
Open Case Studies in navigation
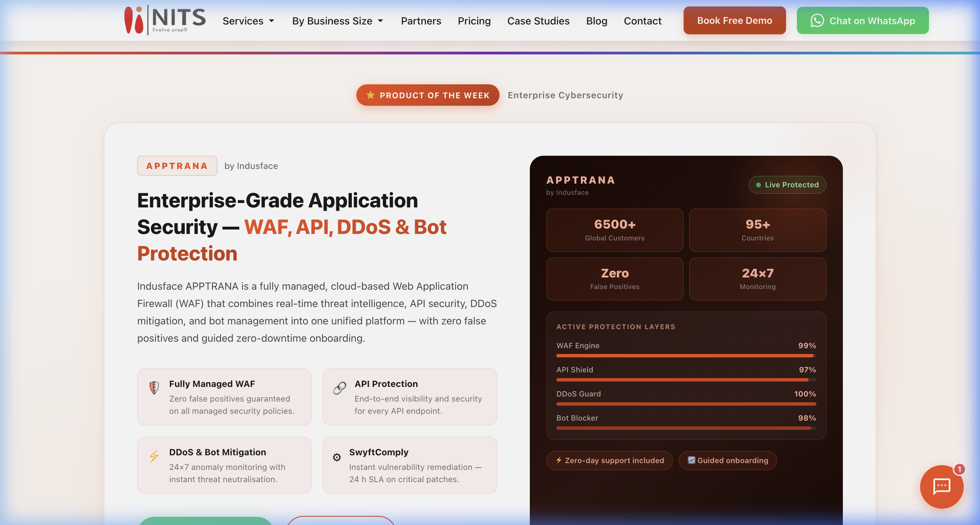tap(538, 21)
